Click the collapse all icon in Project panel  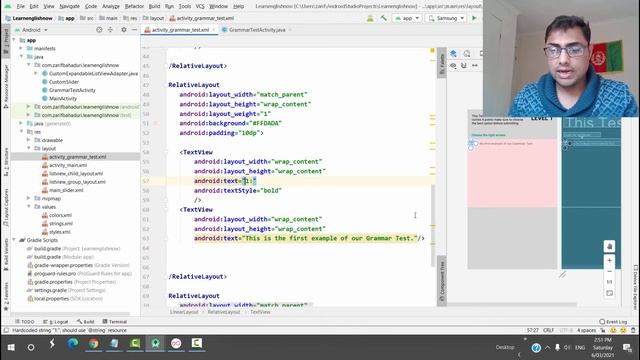pyautogui.click(x=110, y=30)
